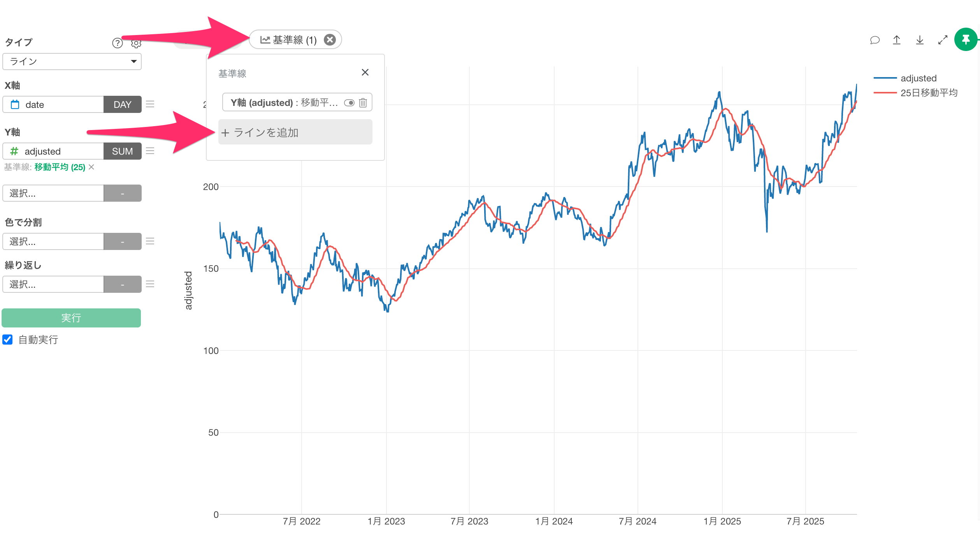Screen dimensions: 980x535
Task: Expand chart to fullscreen
Action: coord(942,40)
